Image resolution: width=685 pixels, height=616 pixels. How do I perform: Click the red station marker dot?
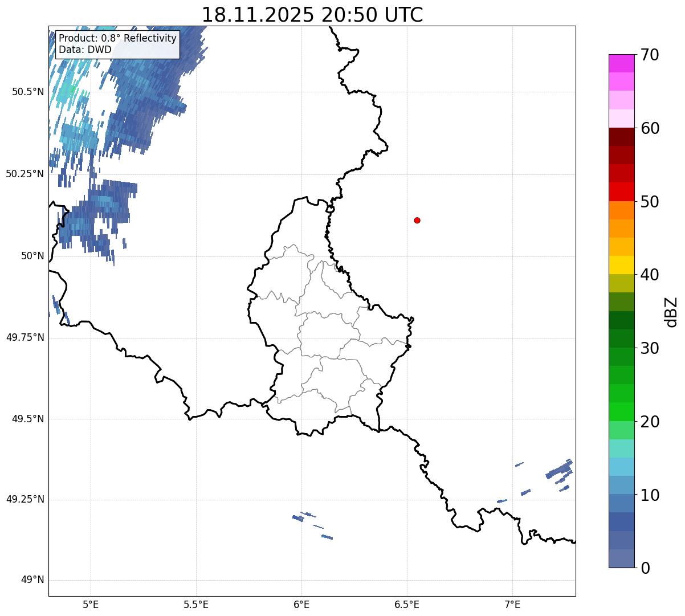click(x=417, y=220)
